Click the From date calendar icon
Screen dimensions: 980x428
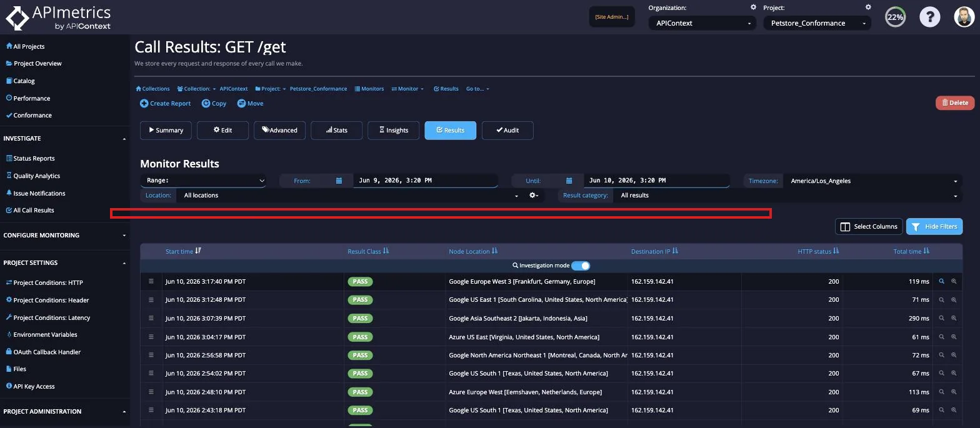pos(339,181)
